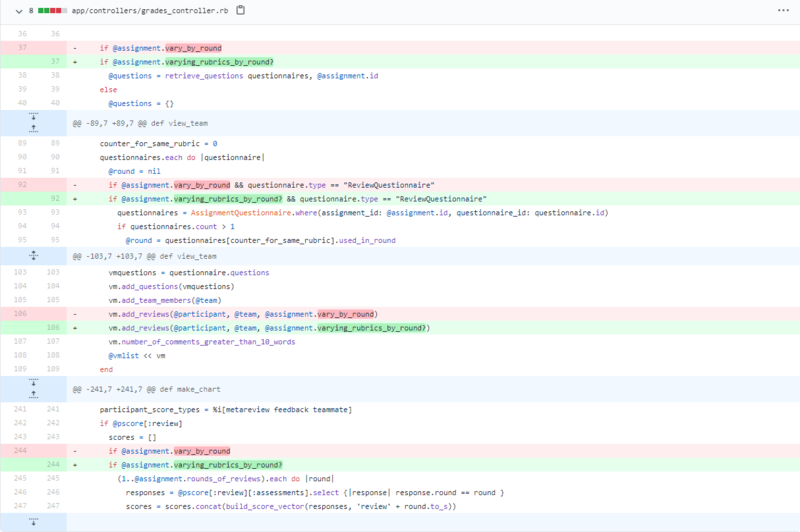
Task: Click deleted line number 92
Action: (x=22, y=185)
